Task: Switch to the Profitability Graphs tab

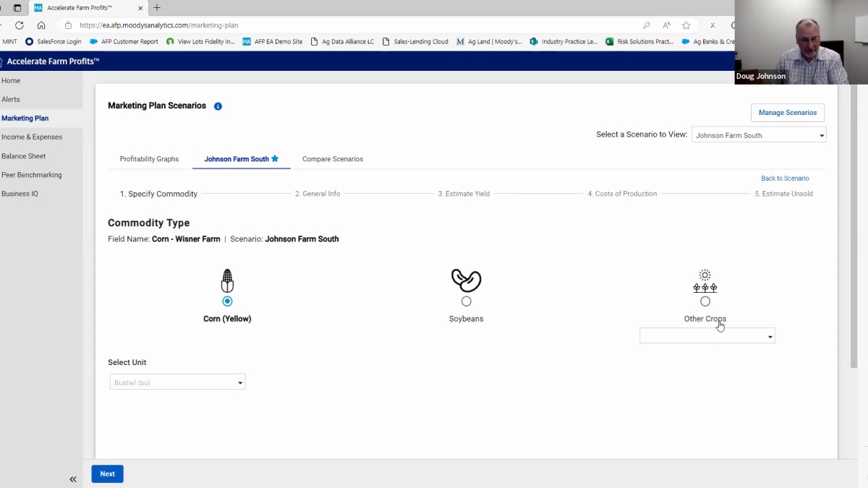Action: [149, 159]
